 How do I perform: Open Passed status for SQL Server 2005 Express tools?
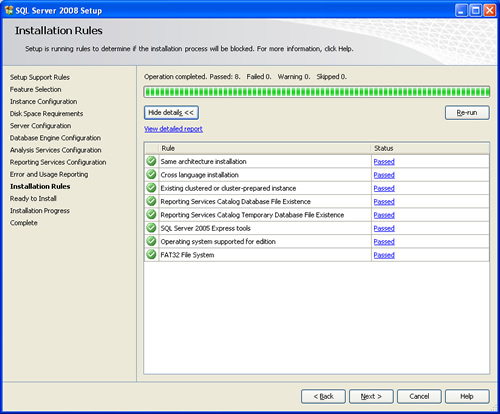[384, 228]
